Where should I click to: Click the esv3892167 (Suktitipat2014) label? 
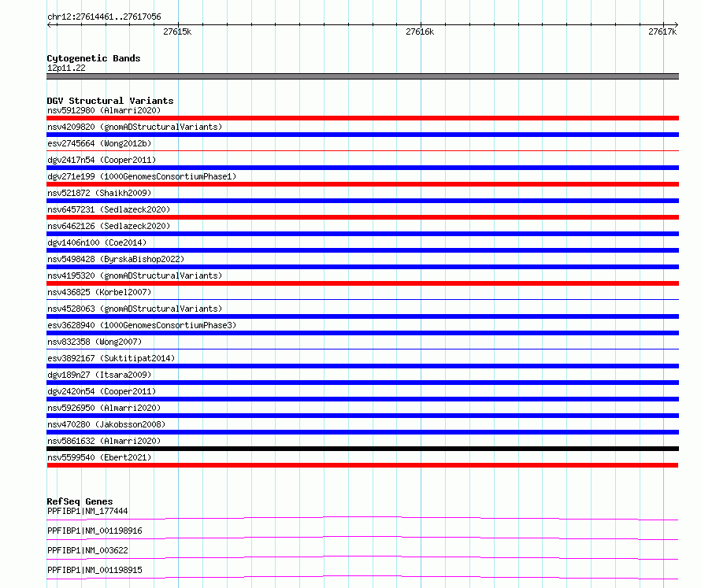click(x=111, y=358)
